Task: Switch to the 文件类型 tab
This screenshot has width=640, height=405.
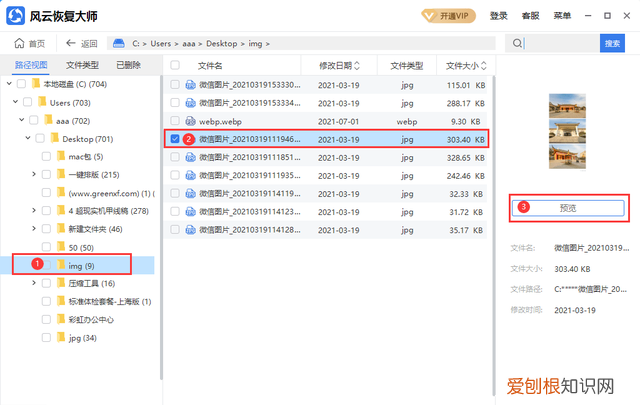Action: tap(82, 65)
